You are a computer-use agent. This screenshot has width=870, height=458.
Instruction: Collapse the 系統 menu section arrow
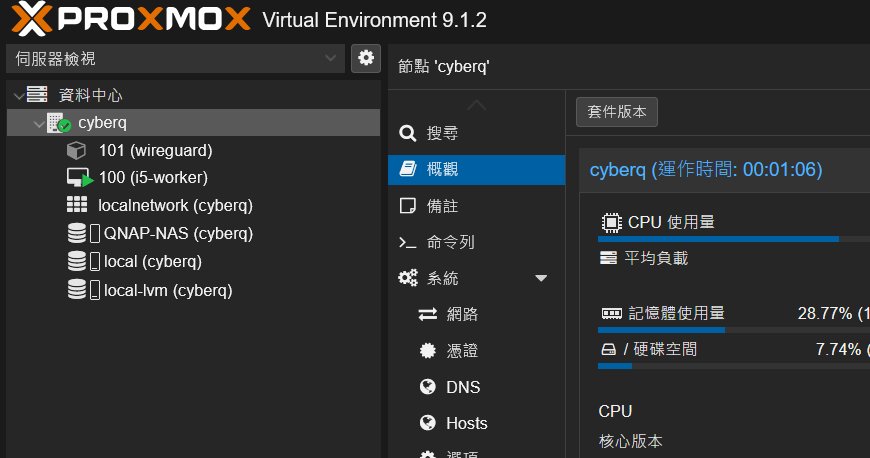pos(541,278)
